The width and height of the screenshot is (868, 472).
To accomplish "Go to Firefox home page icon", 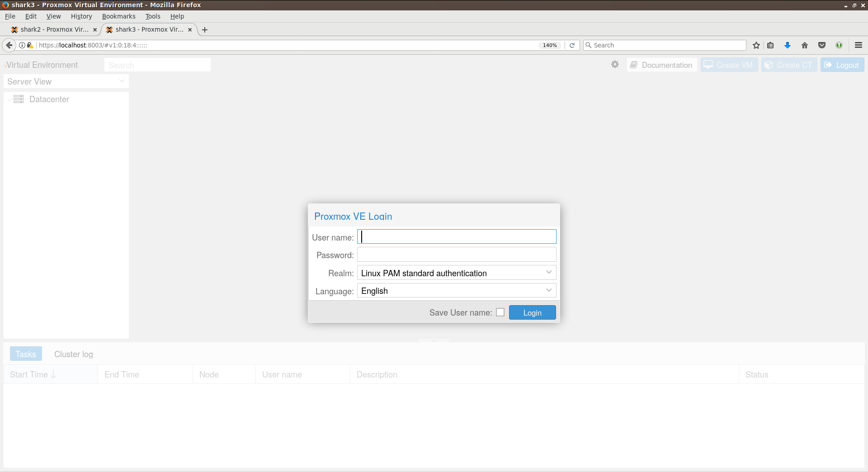I will (805, 45).
